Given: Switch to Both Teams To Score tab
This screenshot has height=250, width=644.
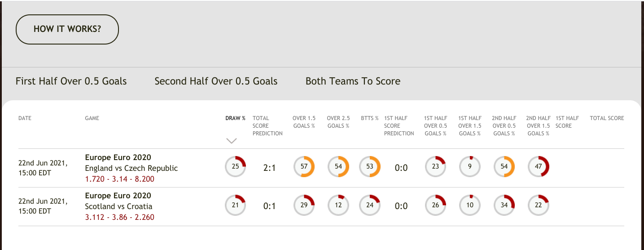Looking at the screenshot, I should coord(353,81).
